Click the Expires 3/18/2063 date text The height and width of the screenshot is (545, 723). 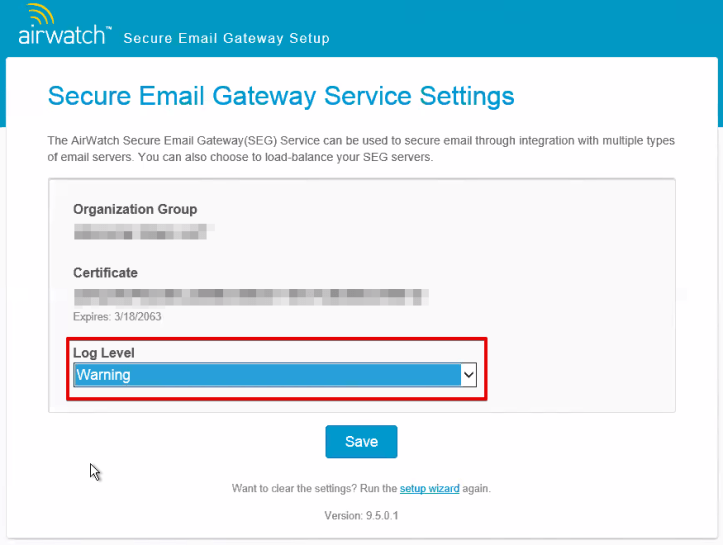(117, 316)
